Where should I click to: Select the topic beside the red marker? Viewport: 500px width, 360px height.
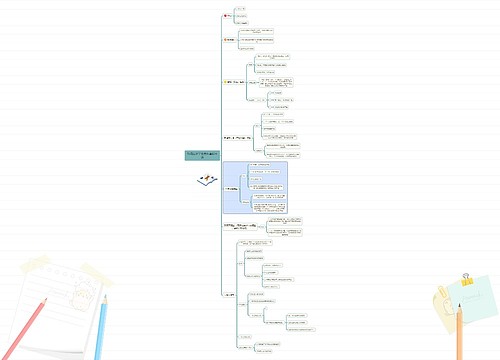(x=229, y=16)
